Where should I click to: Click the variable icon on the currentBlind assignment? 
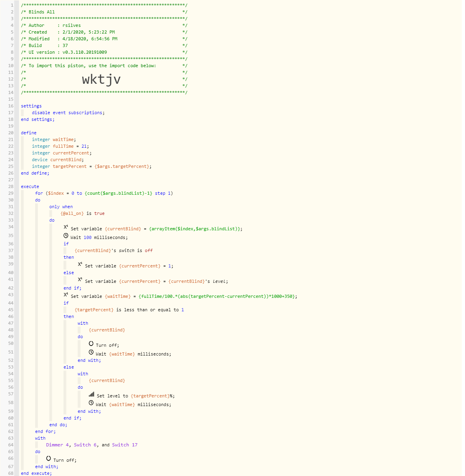[66, 227]
